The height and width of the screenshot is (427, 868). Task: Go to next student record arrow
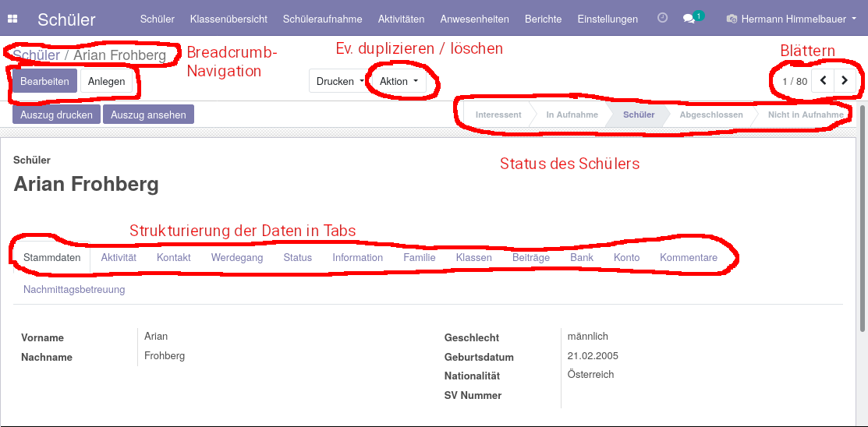pos(845,80)
